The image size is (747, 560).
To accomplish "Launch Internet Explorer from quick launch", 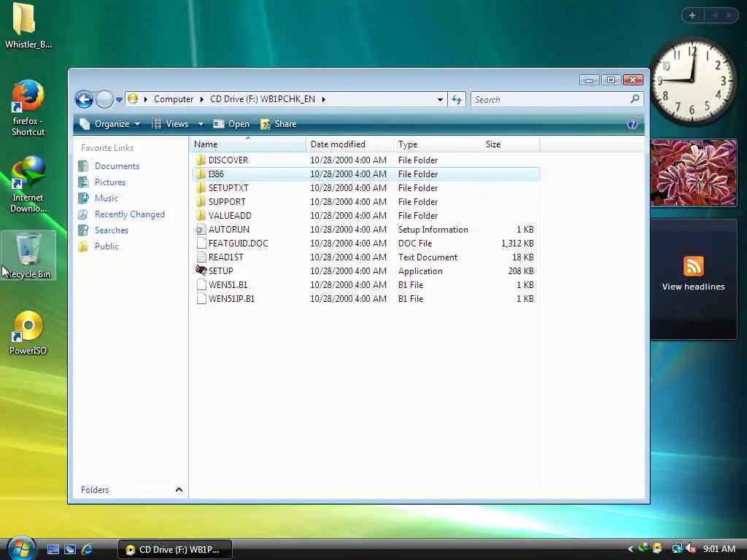I will click(87, 550).
